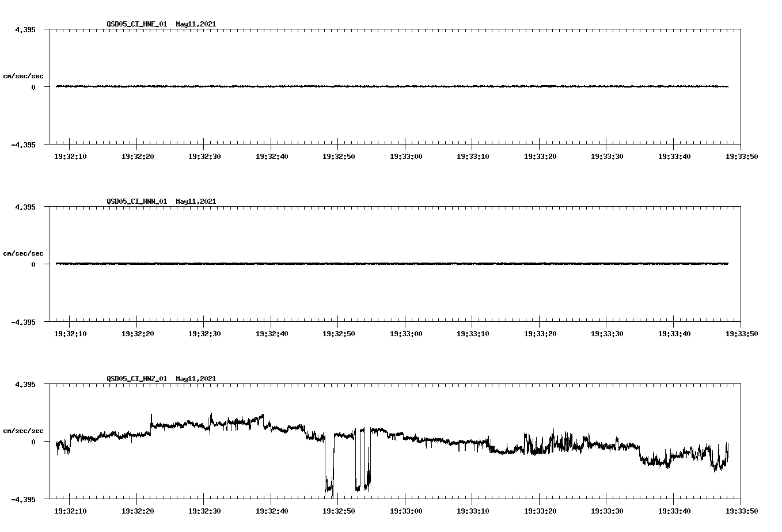The image size is (782, 532).
Task: Select time label 19:33:20 under HNE plot
Action: [540, 157]
